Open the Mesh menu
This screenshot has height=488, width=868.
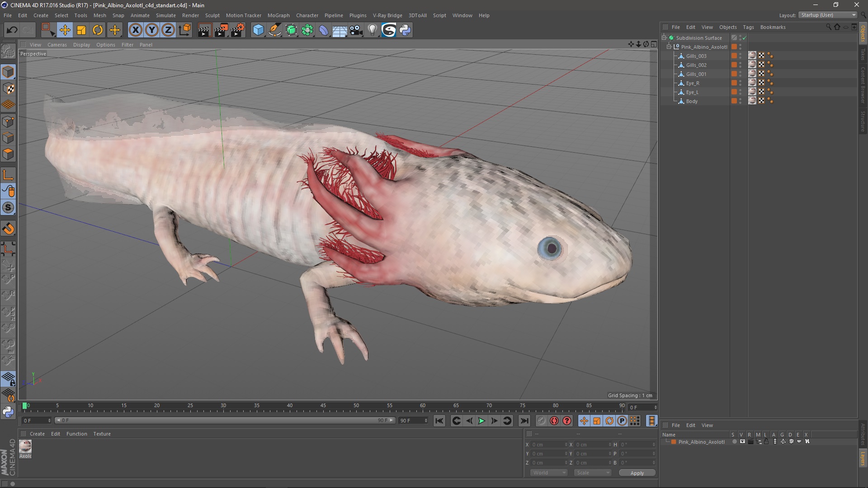(x=99, y=15)
